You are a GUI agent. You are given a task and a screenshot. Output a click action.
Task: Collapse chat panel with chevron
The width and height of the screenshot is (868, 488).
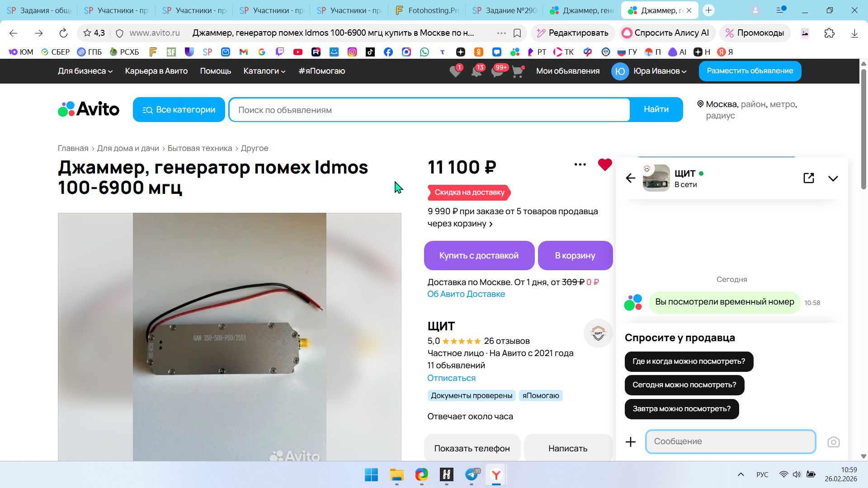click(833, 178)
